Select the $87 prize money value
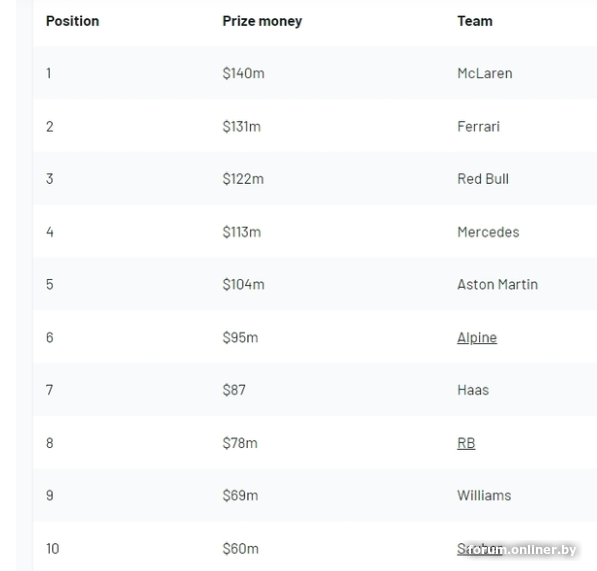Screen dimensions: 597x571 pyautogui.click(x=234, y=390)
